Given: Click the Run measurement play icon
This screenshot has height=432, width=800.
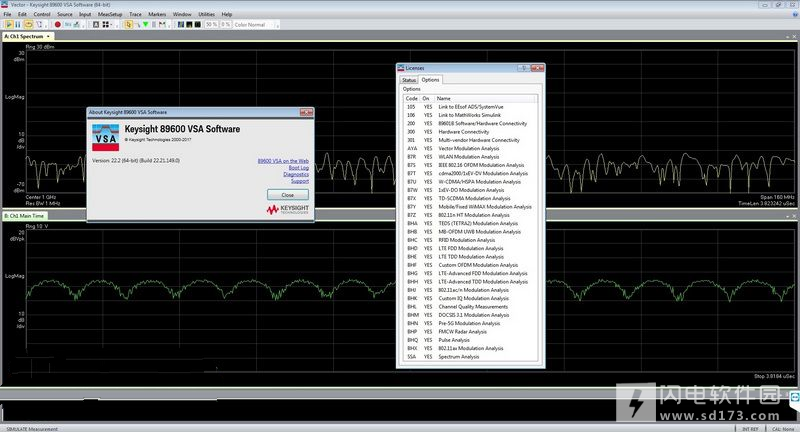Looking at the screenshot, I should tap(9, 24).
